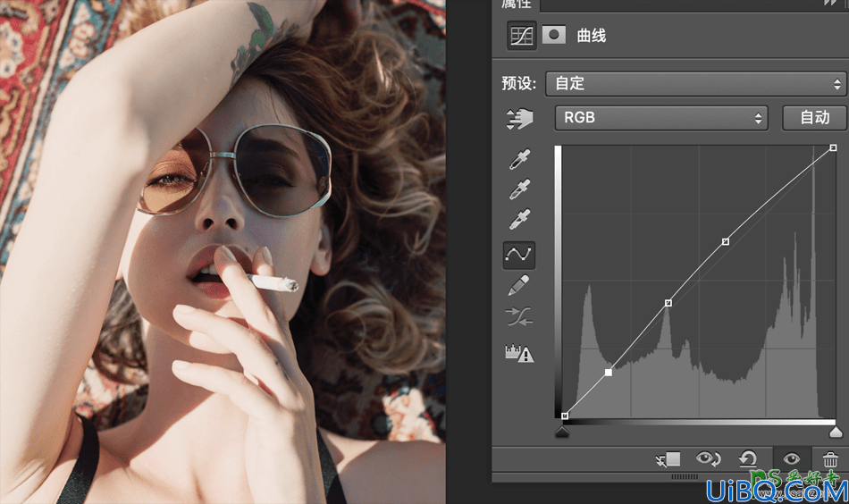
Task: Click the Curves adjustment grid icon
Action: point(521,36)
